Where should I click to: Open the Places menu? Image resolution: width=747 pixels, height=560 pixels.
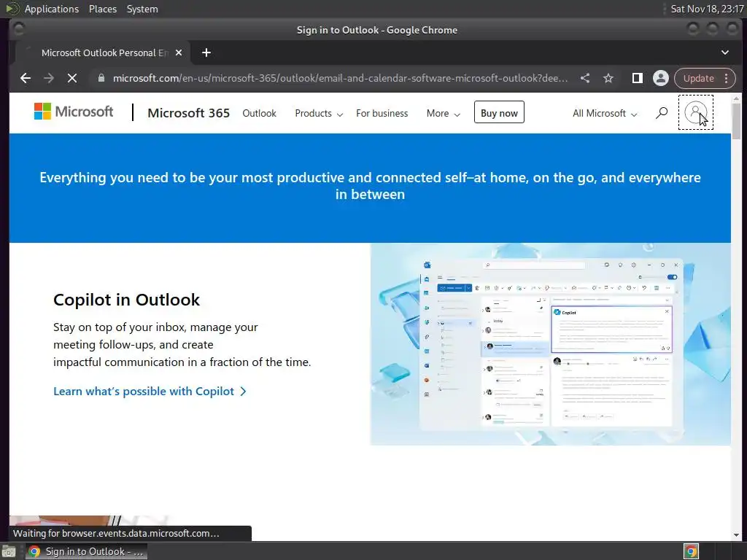coord(103,9)
